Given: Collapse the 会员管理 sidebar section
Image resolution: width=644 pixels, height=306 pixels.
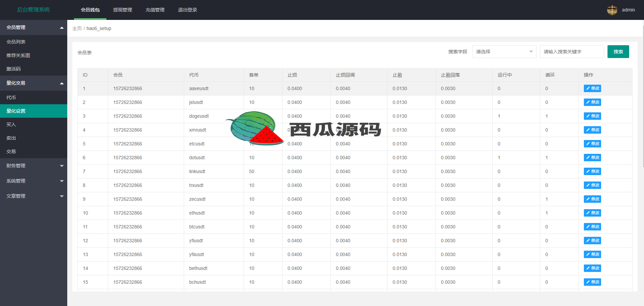Looking at the screenshot, I should pos(33,27).
